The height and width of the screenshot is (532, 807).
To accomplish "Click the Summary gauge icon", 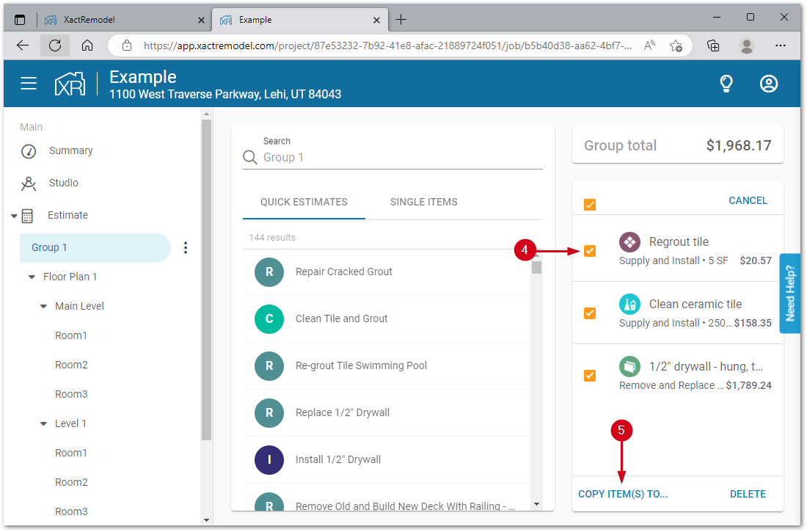I will [29, 151].
